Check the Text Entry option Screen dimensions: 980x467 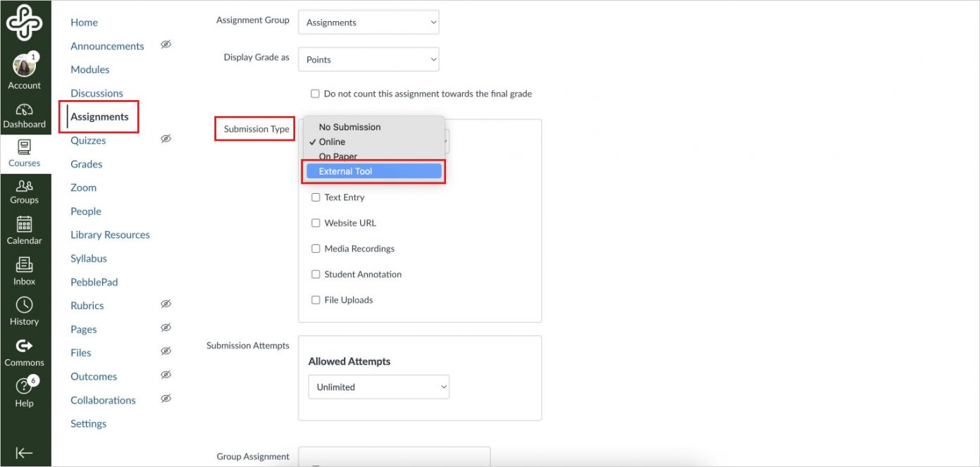click(316, 197)
